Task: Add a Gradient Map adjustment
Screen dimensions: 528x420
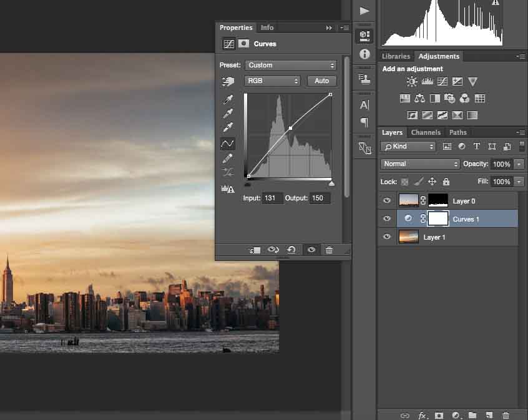Action: click(x=472, y=115)
